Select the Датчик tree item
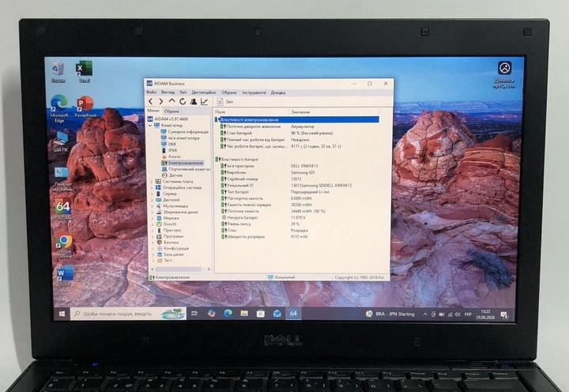The height and width of the screenshot is (392, 569). pyautogui.click(x=172, y=175)
